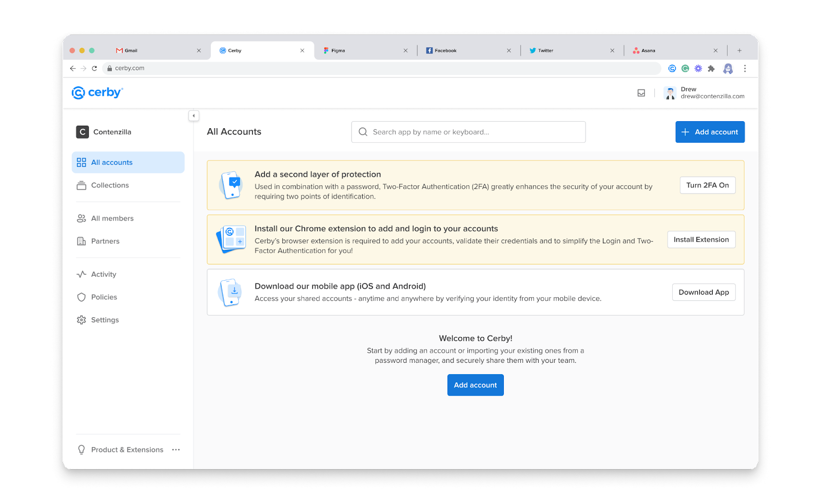Viewport: 821px width, 504px height.
Task: Click the browser forward arrow
Action: click(x=84, y=68)
